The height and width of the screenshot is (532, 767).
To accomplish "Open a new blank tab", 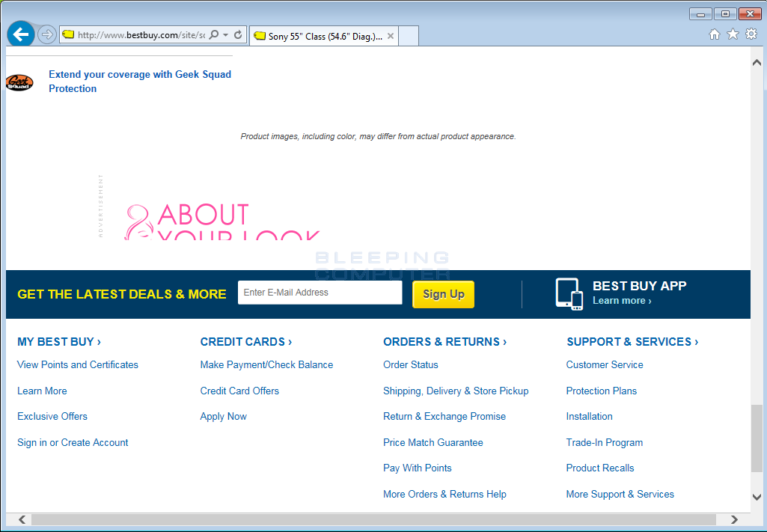I will [409, 36].
